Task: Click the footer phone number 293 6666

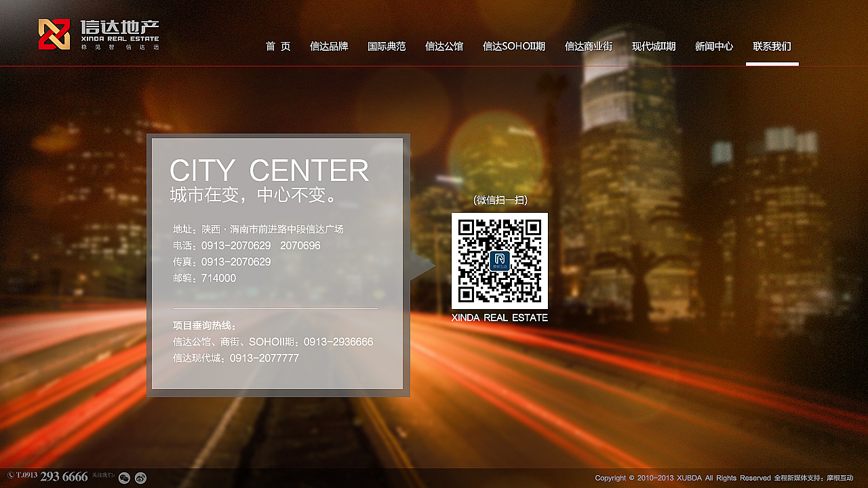Action: (64, 477)
